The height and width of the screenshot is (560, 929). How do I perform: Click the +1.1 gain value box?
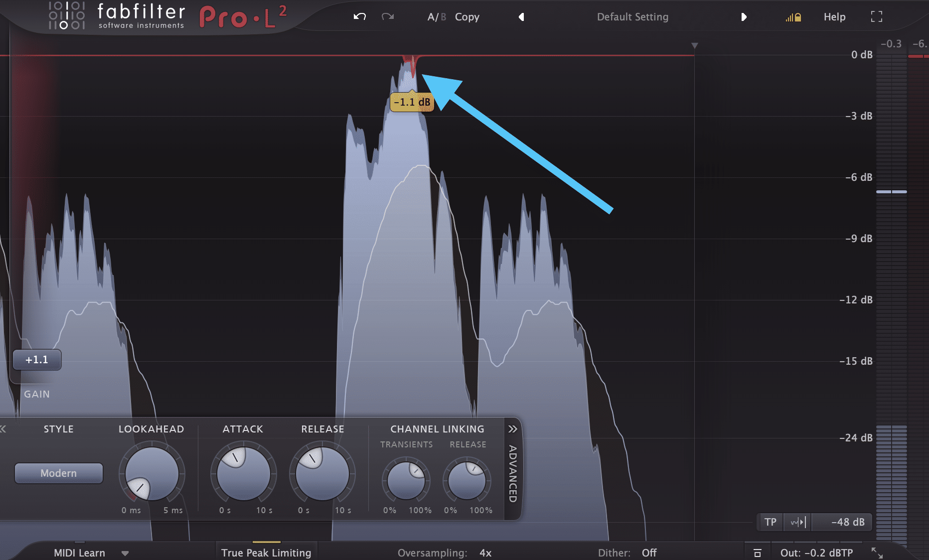(x=37, y=360)
